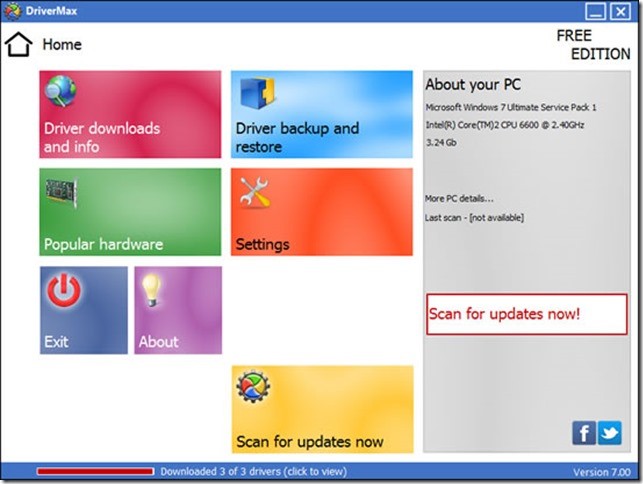Click the DriverMax title bar logo
Viewport: 643px width, 484px height.
(x=12, y=11)
